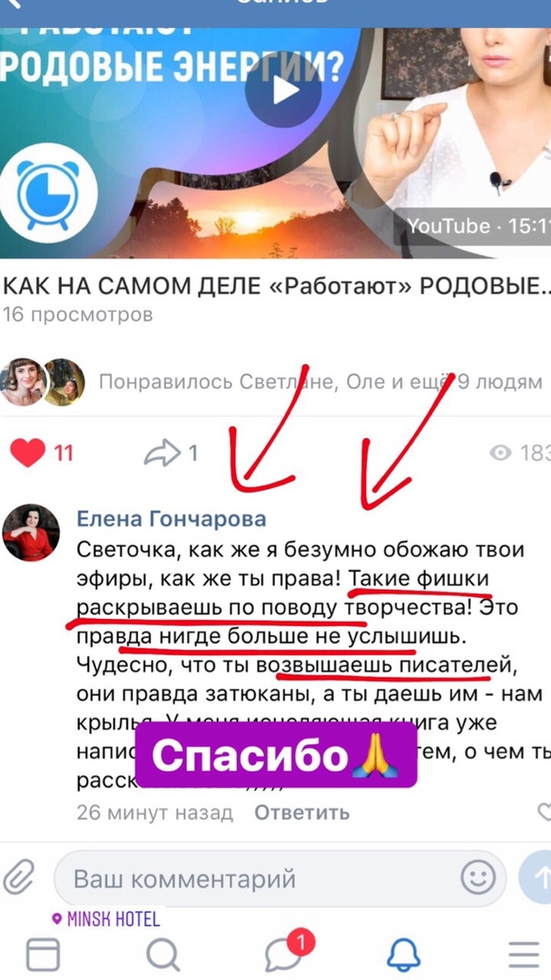Tap Елена Гончарова's avatar photo
This screenshot has height=980, width=551.
(31, 533)
